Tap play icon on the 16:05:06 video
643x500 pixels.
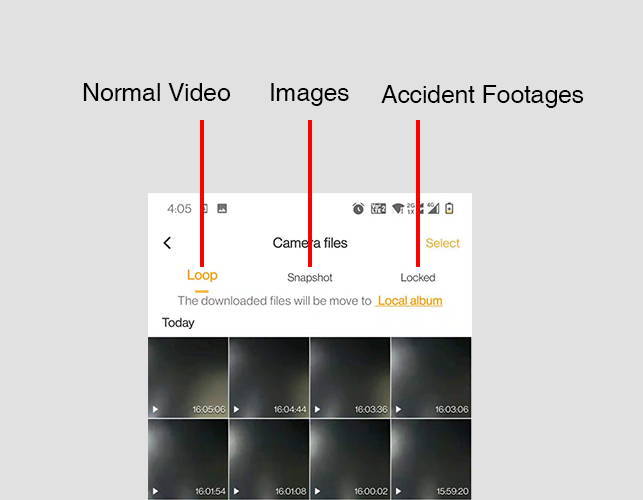(155, 409)
